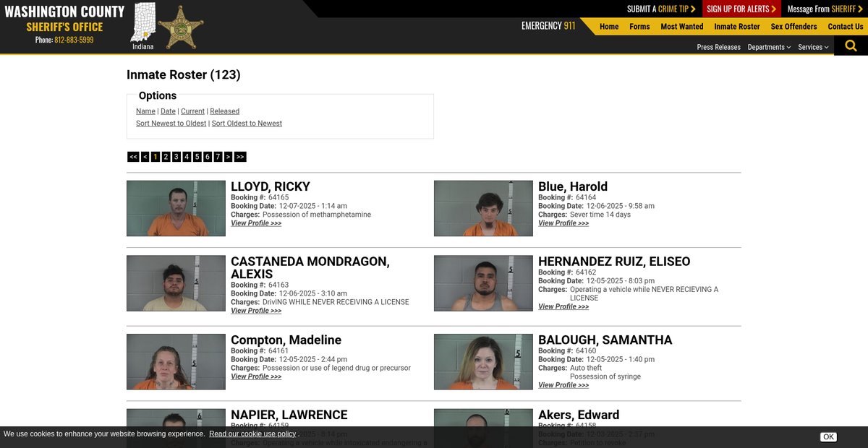Viewport: 868px width, 448px height.
Task: Open Forms in navigation bar
Action: click(x=639, y=27)
